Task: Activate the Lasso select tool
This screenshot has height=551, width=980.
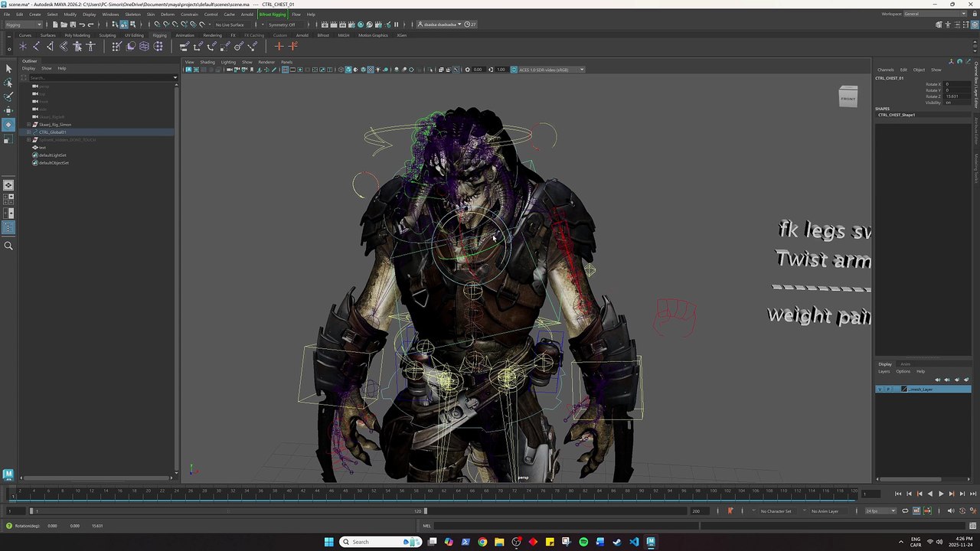Action: (x=8, y=83)
